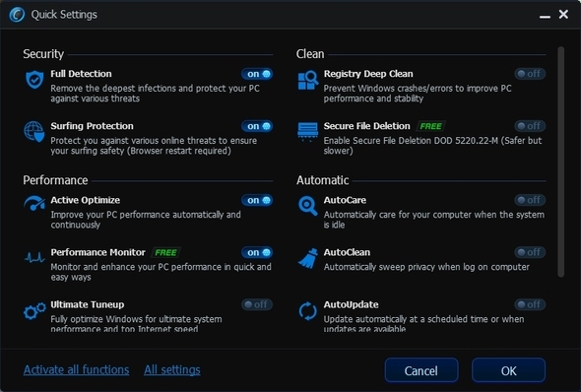
Task: Click the Performance Monitor title text
Action: point(97,252)
